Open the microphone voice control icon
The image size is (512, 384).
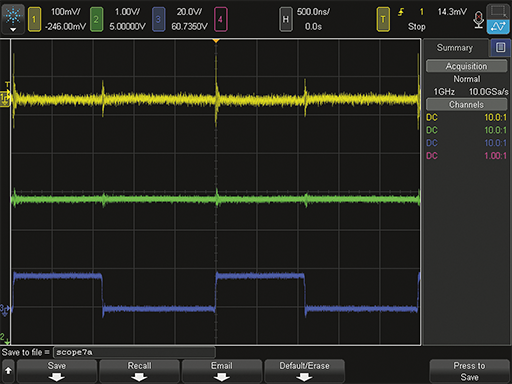478,20
